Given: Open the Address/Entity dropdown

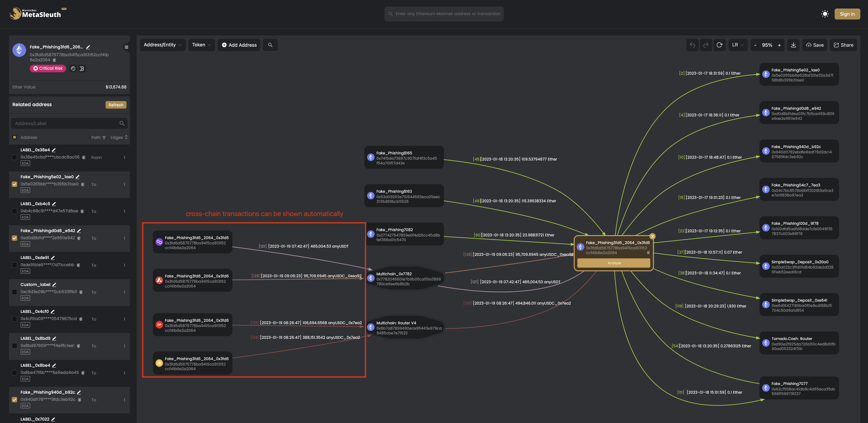Looking at the screenshot, I should [163, 45].
